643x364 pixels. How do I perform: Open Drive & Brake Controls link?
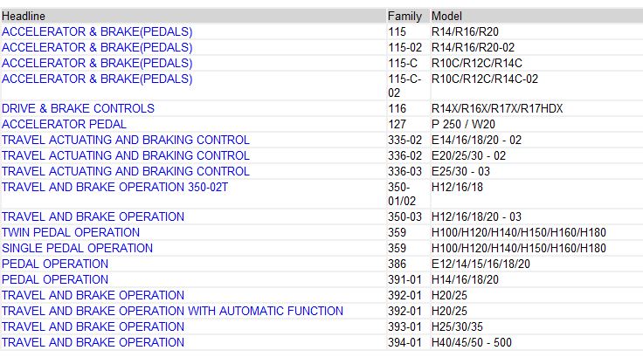78,108
